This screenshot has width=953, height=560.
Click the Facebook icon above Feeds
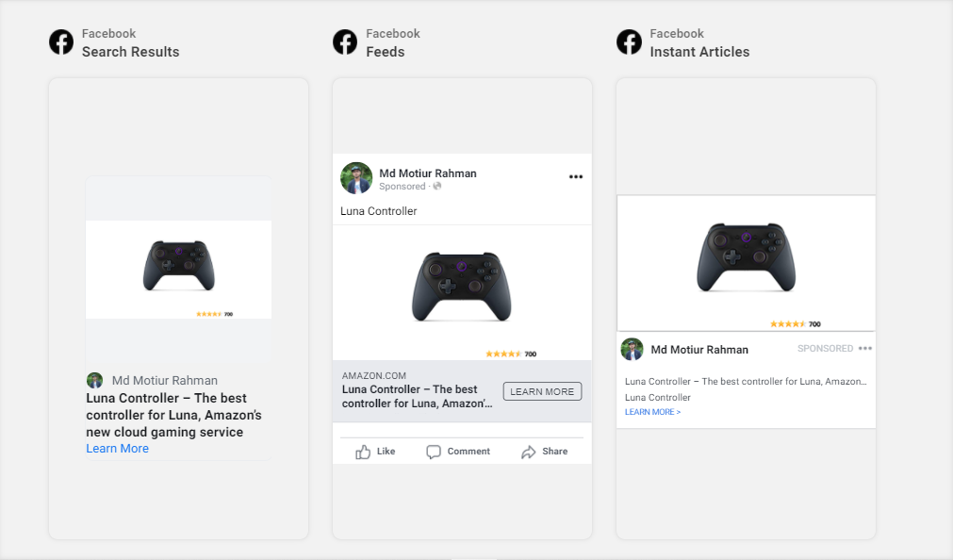point(344,41)
